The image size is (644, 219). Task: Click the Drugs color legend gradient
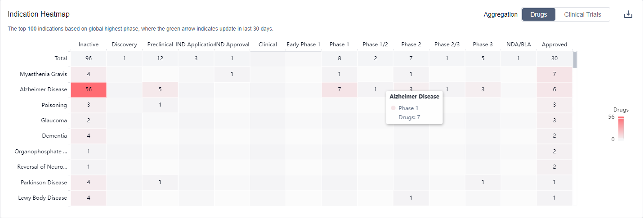tap(621, 129)
